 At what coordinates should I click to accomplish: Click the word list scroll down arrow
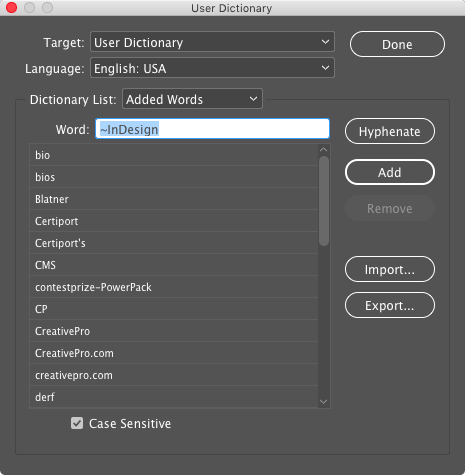pyautogui.click(x=324, y=402)
